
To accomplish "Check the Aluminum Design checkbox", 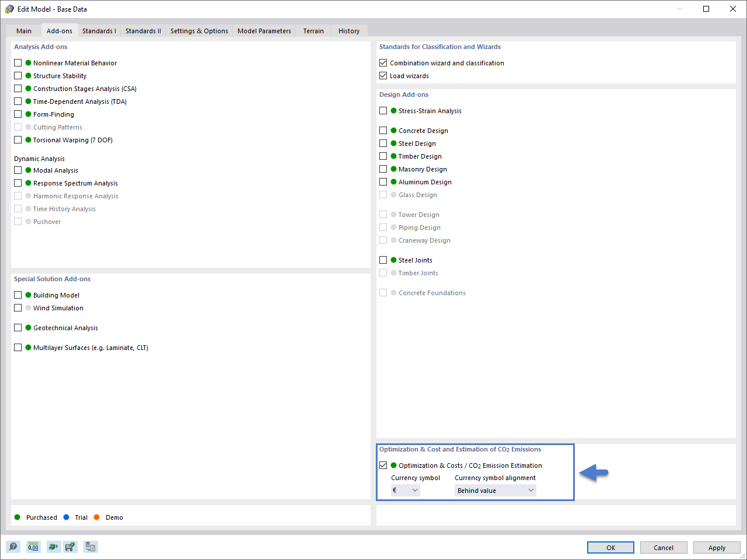I will pos(383,182).
